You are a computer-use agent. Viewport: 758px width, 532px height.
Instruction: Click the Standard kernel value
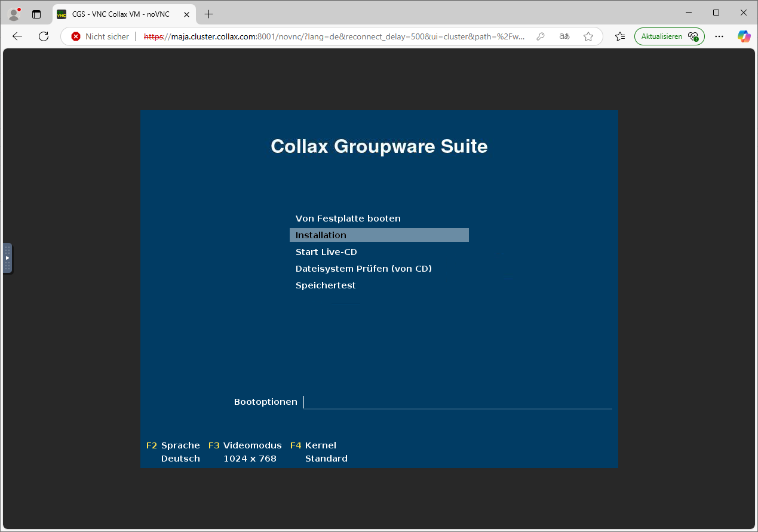[326, 459]
